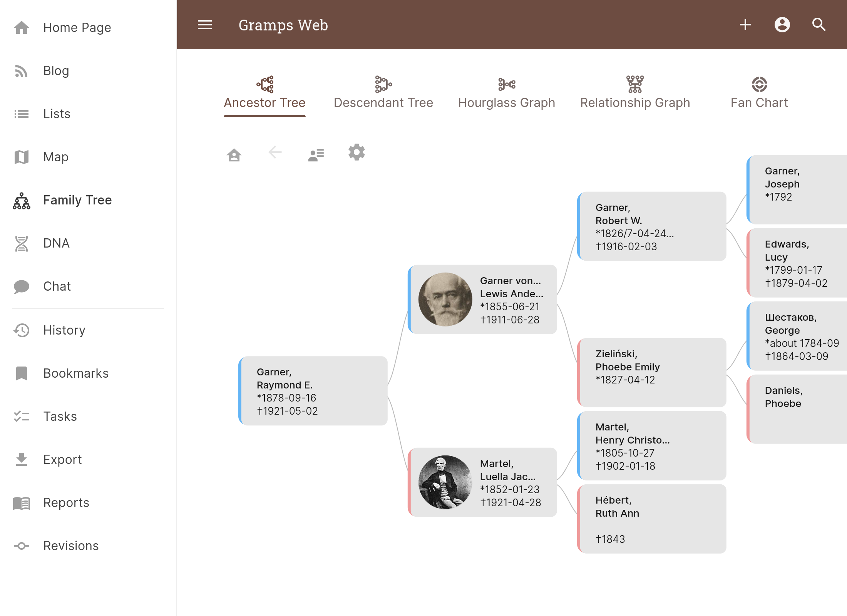This screenshot has height=616, width=847.
Task: Open the Export section icon
Action: [x=22, y=459]
